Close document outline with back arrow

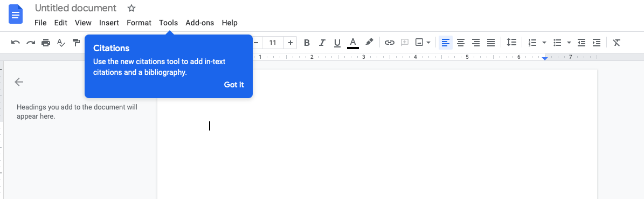[x=19, y=82]
